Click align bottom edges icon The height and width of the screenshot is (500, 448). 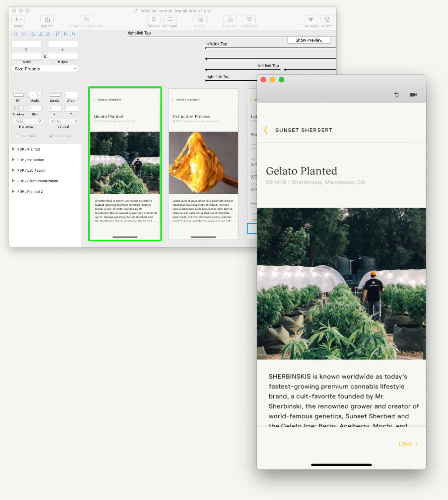73,34
